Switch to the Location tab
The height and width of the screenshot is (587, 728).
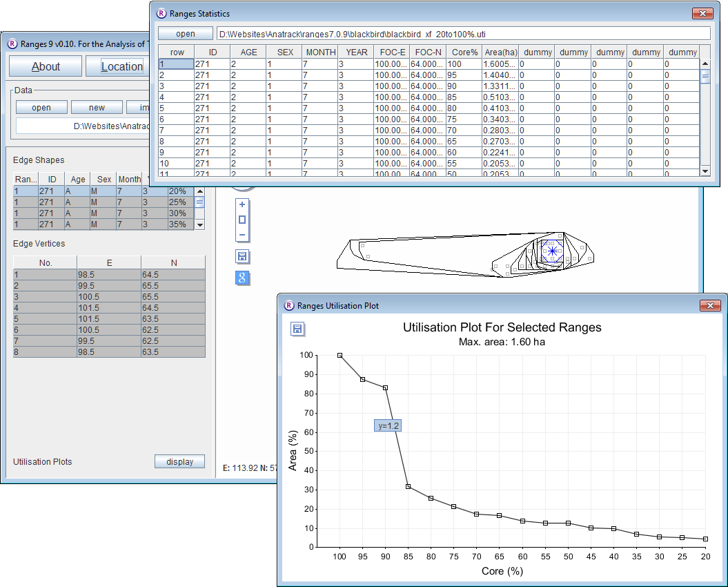coord(121,66)
